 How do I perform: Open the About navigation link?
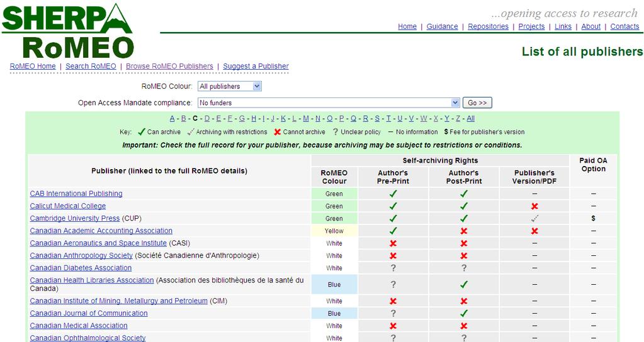590,26
